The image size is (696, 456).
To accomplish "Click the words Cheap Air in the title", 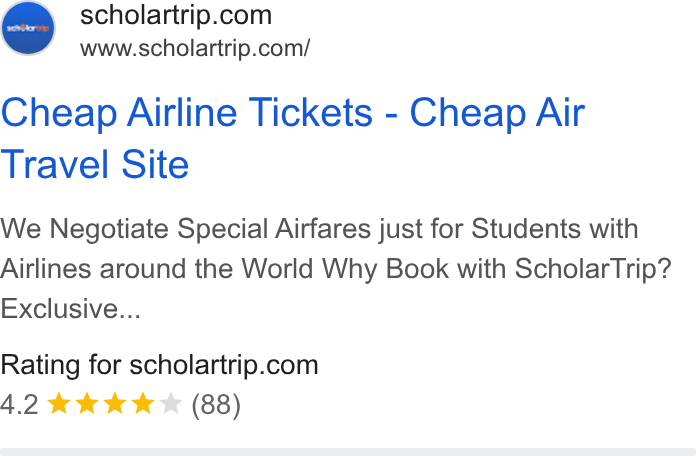I will tap(497, 114).
